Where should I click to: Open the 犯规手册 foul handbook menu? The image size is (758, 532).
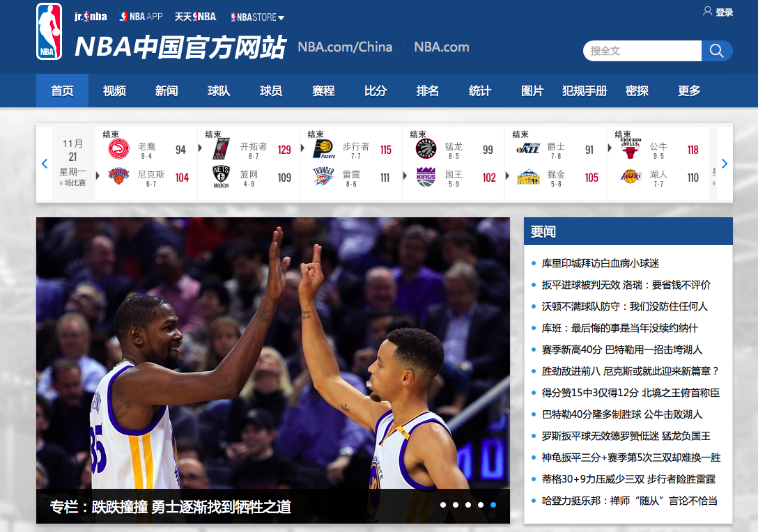[585, 91]
